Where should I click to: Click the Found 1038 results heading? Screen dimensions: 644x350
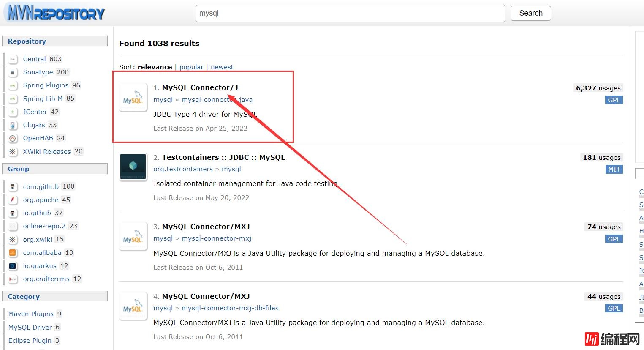pyautogui.click(x=159, y=44)
